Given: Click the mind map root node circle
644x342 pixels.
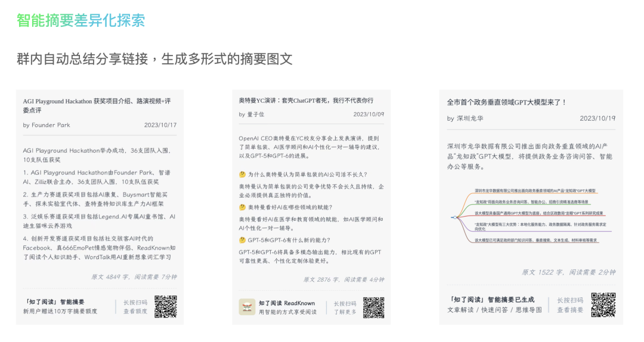Looking at the screenshot, I should click(454, 217).
